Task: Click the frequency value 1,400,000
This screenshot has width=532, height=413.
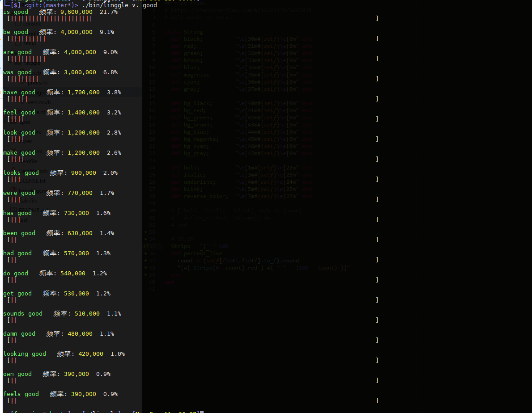Action: pyautogui.click(x=84, y=113)
